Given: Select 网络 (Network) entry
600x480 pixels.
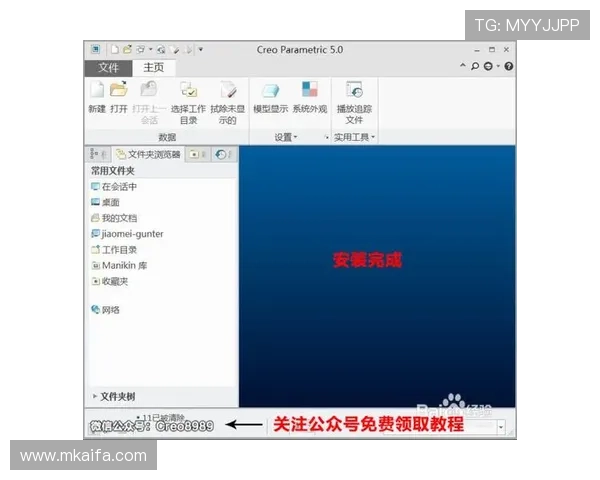Looking at the screenshot, I should coord(105,310).
